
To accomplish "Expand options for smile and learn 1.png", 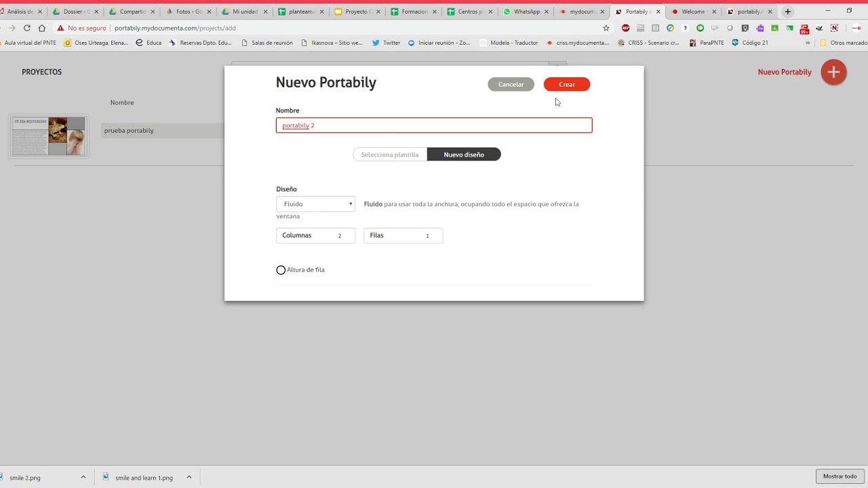I will click(x=189, y=477).
